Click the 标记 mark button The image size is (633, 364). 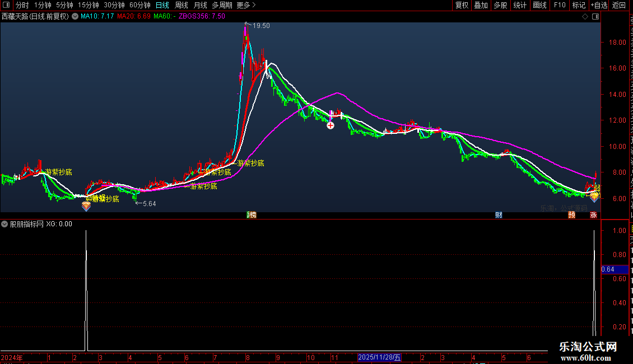(579, 5)
